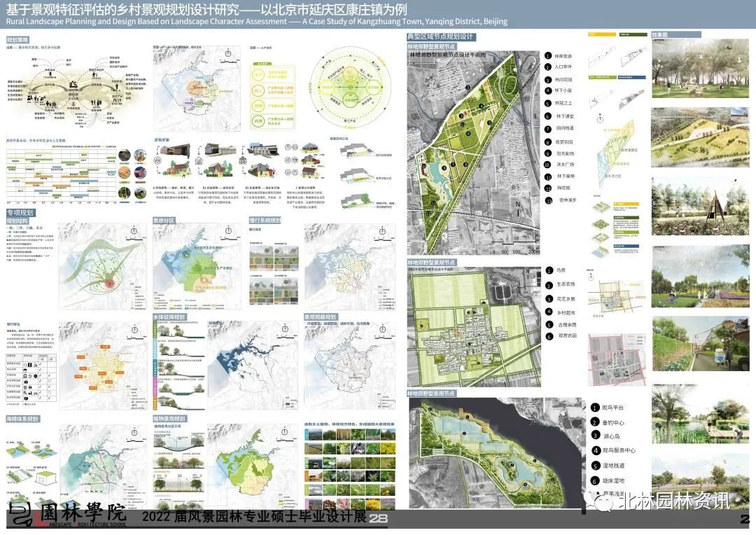756x535 pixels.
Task: Click legend entry 林冠之上
Action: (x=563, y=103)
